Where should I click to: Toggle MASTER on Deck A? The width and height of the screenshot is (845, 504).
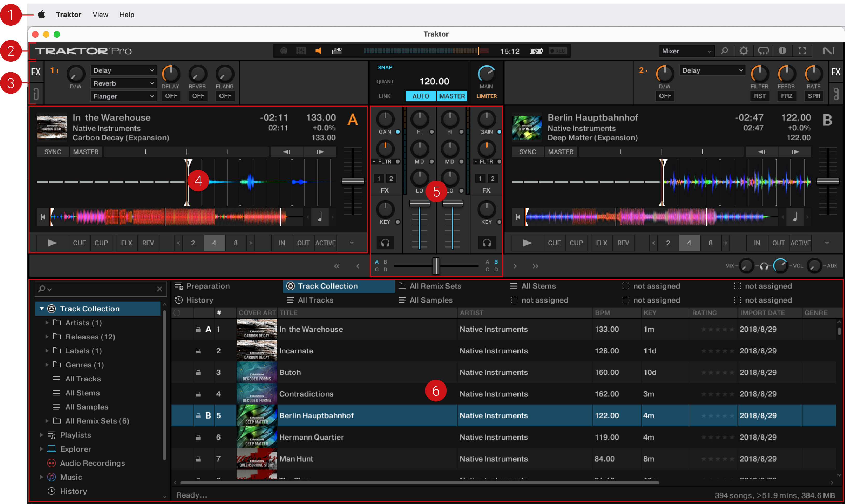pyautogui.click(x=86, y=152)
